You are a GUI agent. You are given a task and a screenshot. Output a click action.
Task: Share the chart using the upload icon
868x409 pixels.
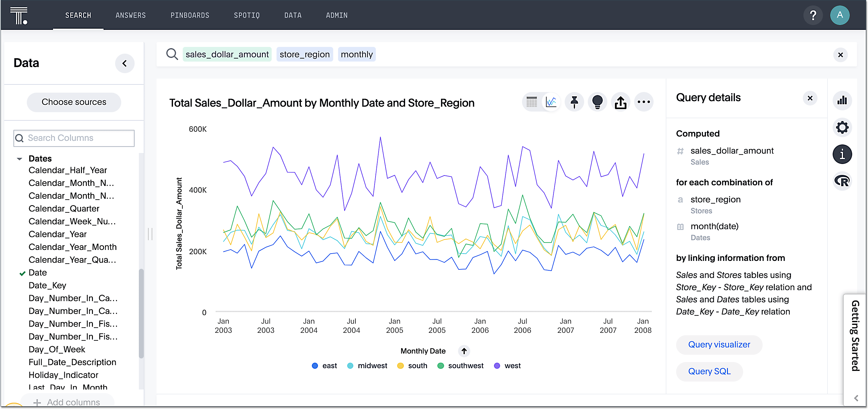click(x=621, y=102)
